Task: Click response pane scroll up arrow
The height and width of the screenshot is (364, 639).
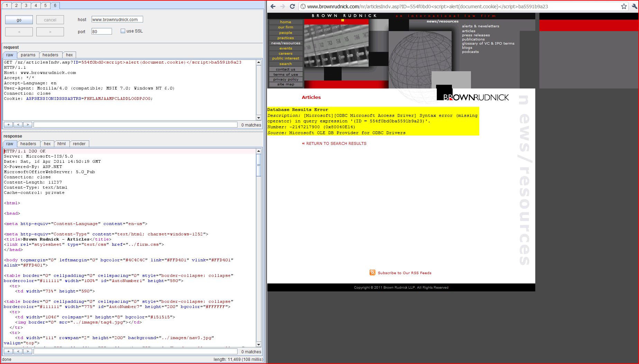Action: click(259, 151)
